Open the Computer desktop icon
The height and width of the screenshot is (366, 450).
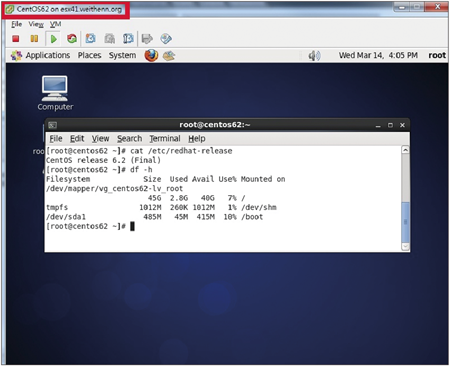click(x=55, y=93)
